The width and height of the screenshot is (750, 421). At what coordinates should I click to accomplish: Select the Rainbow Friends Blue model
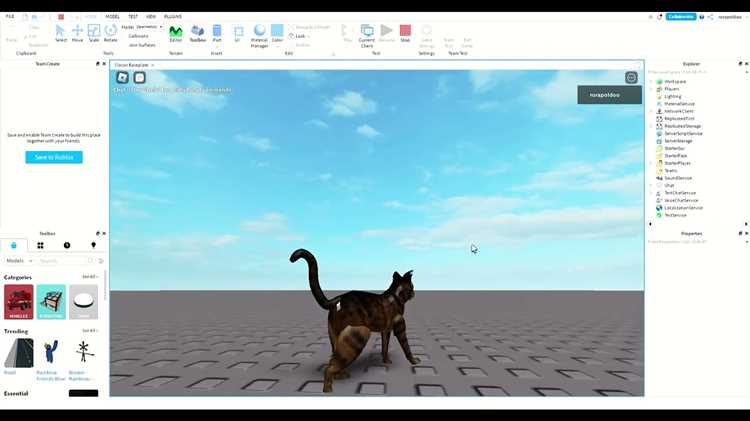(x=51, y=360)
